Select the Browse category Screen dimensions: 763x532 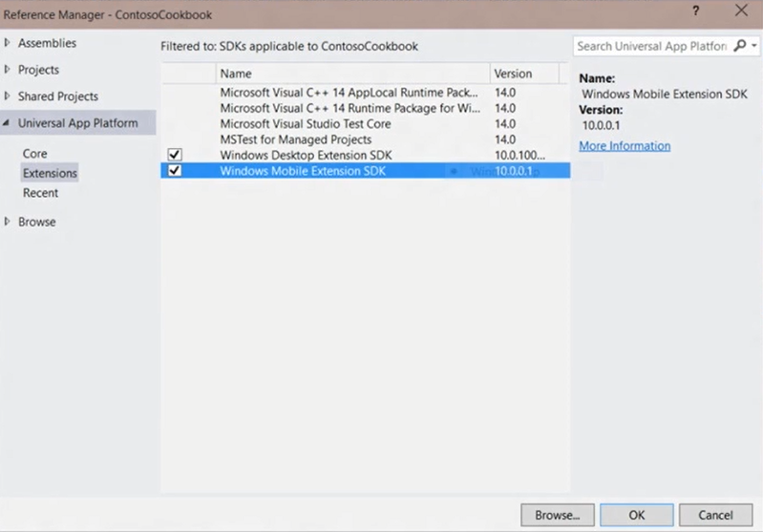[37, 222]
